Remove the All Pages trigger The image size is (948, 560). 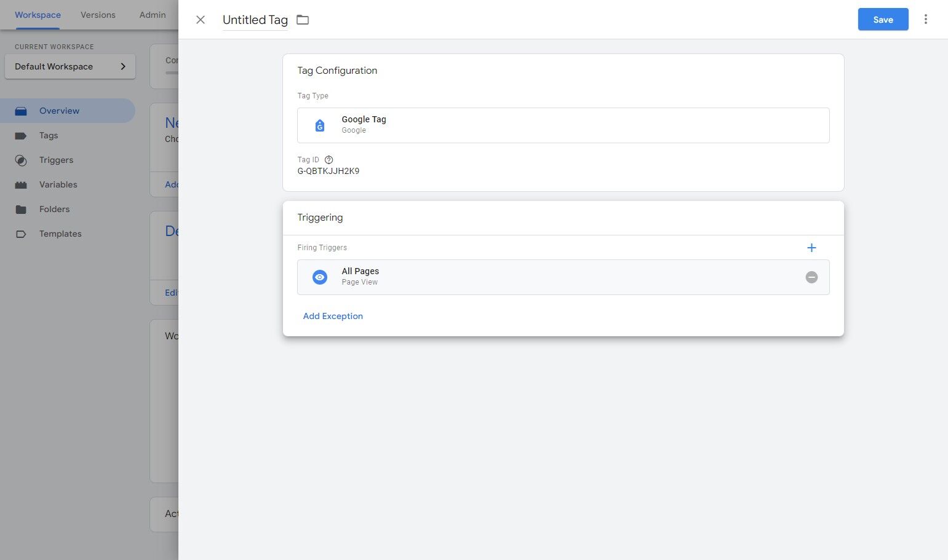[811, 277]
